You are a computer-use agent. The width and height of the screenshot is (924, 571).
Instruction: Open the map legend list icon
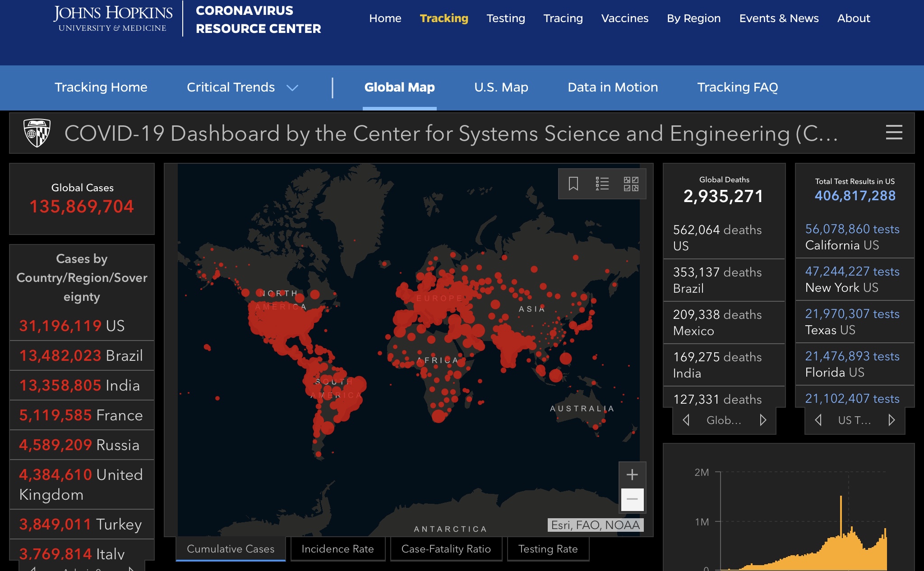[x=602, y=184]
